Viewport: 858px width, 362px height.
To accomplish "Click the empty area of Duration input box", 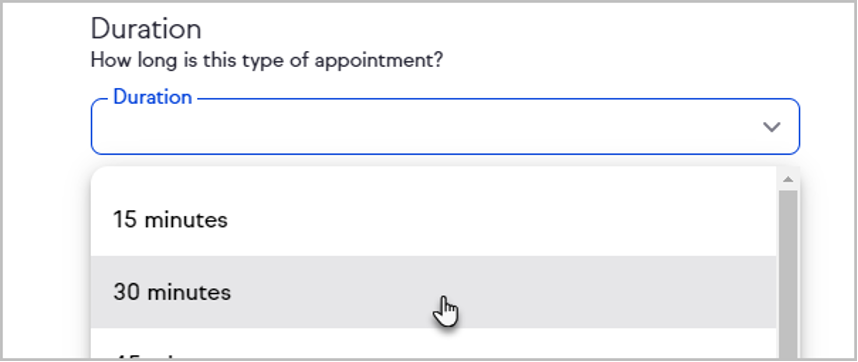I will click(x=427, y=127).
